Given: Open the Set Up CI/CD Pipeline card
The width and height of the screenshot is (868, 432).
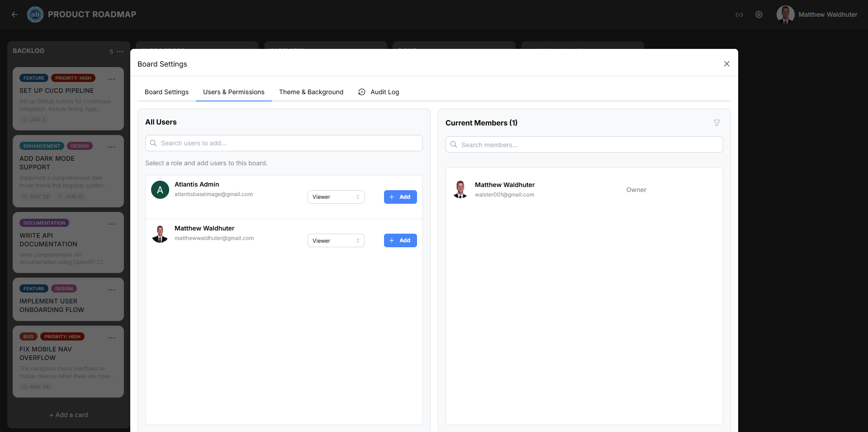Looking at the screenshot, I should (68, 99).
